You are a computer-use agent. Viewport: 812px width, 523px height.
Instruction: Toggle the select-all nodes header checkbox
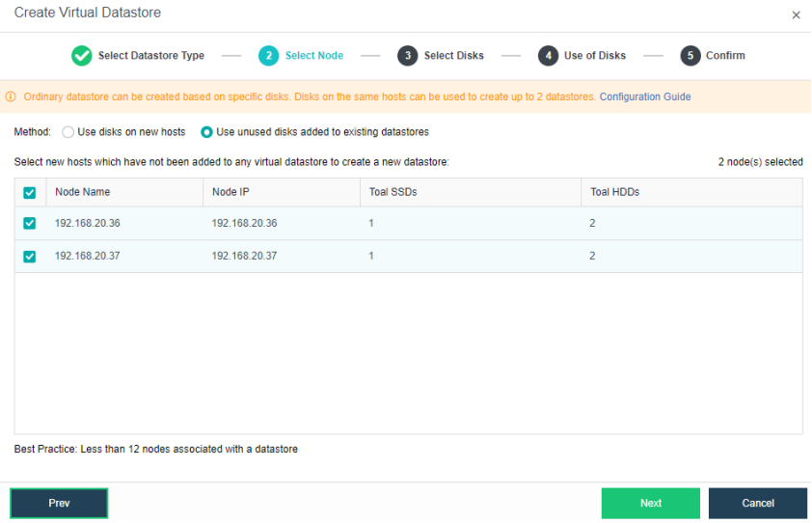pos(30,193)
